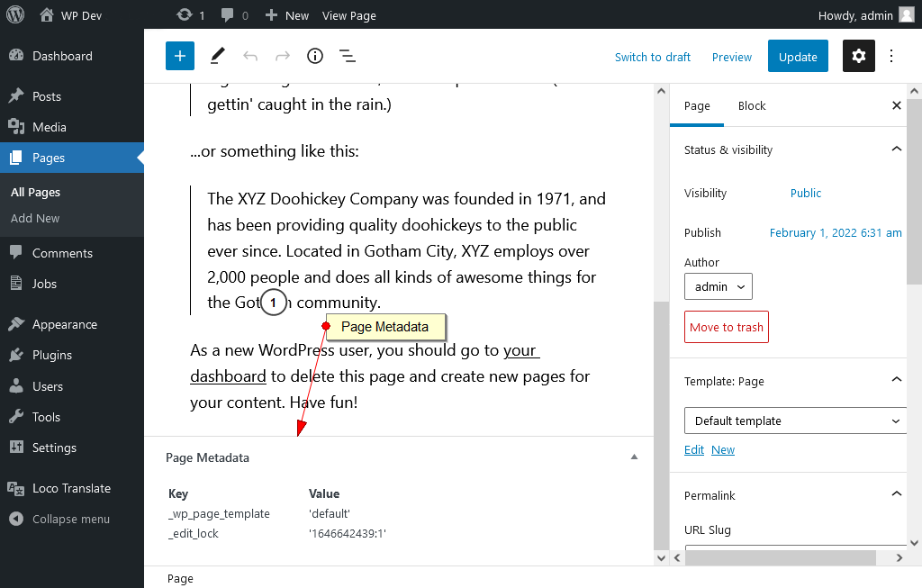
Task: Click the comments bubble in the admin bar
Action: pyautogui.click(x=228, y=14)
